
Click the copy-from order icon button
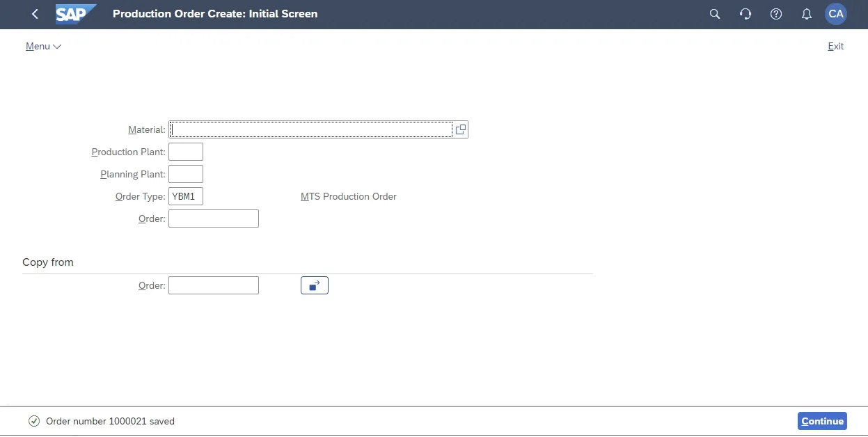314,285
